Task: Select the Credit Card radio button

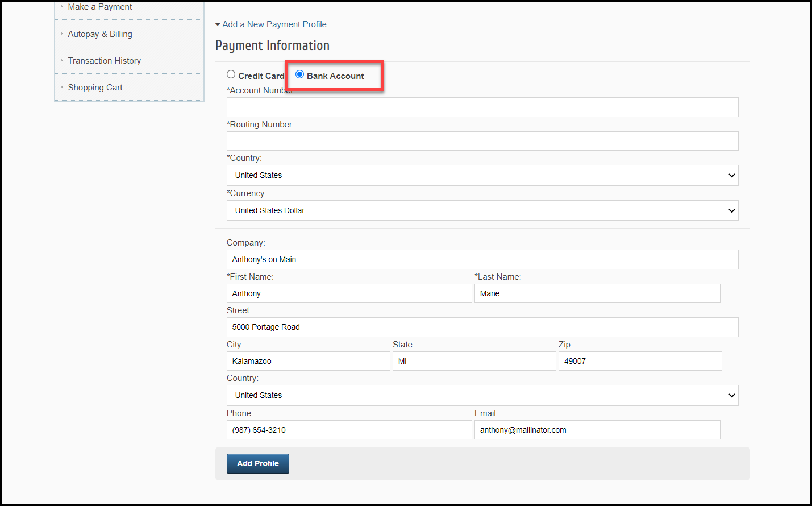Action: (x=231, y=74)
